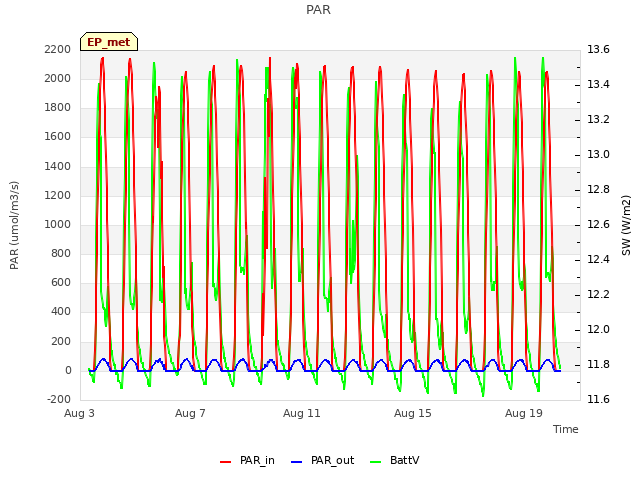This screenshot has width=640, height=480.
Task: Click the 11.6 right-axis tick label
Action: (x=598, y=399)
